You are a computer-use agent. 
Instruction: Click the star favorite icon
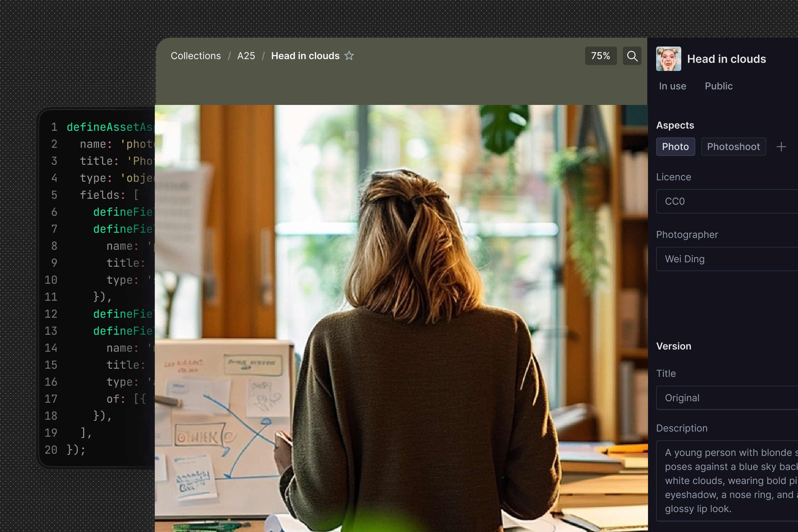349,56
